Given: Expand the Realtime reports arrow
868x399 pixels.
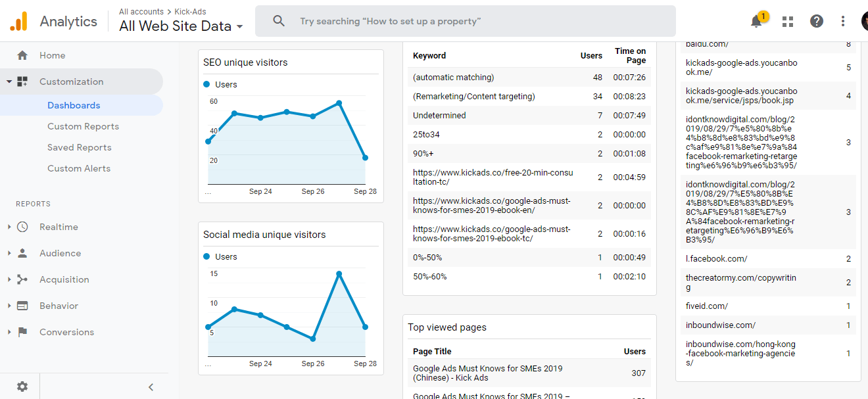Looking at the screenshot, I should [9, 227].
